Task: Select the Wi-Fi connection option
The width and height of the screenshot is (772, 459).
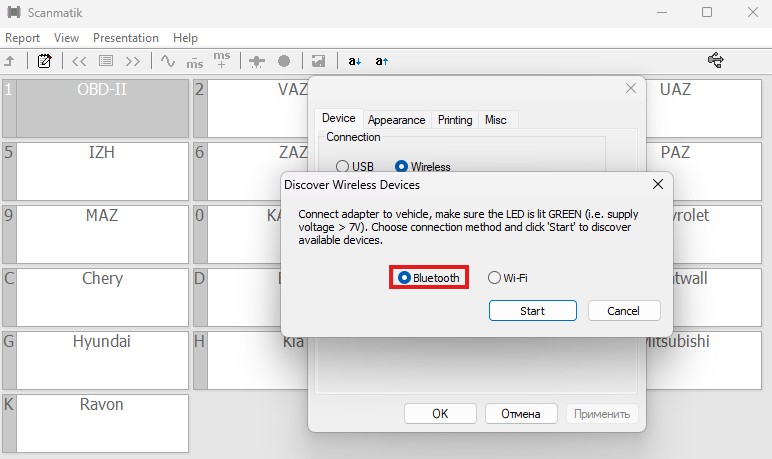Action: (494, 278)
